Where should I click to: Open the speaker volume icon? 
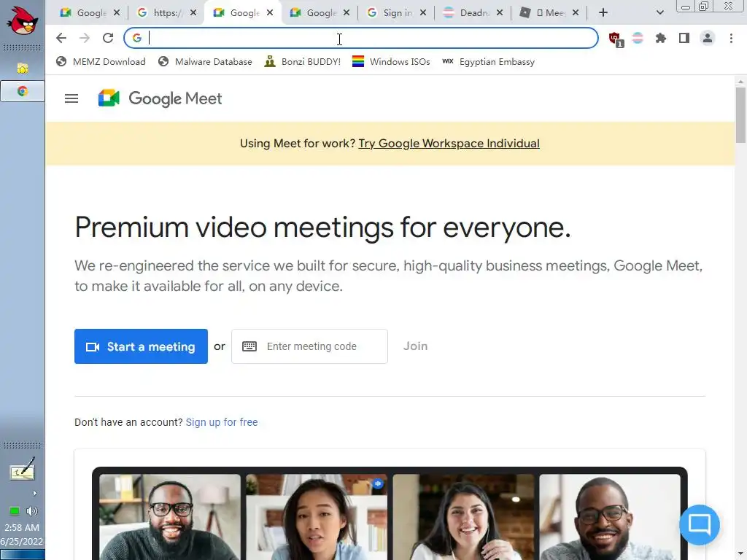click(32, 511)
